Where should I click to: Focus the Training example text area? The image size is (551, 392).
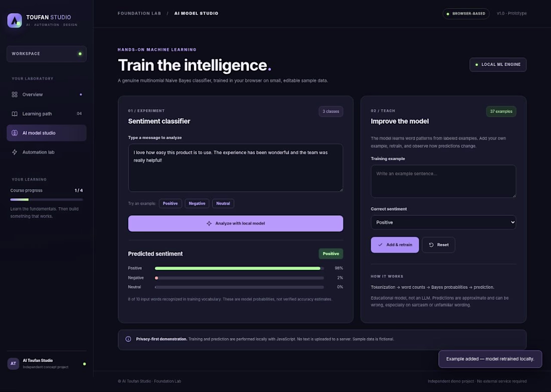tap(443, 181)
